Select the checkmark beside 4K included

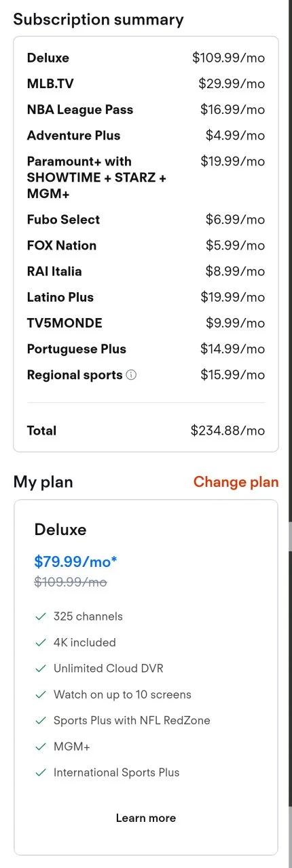[x=41, y=642]
